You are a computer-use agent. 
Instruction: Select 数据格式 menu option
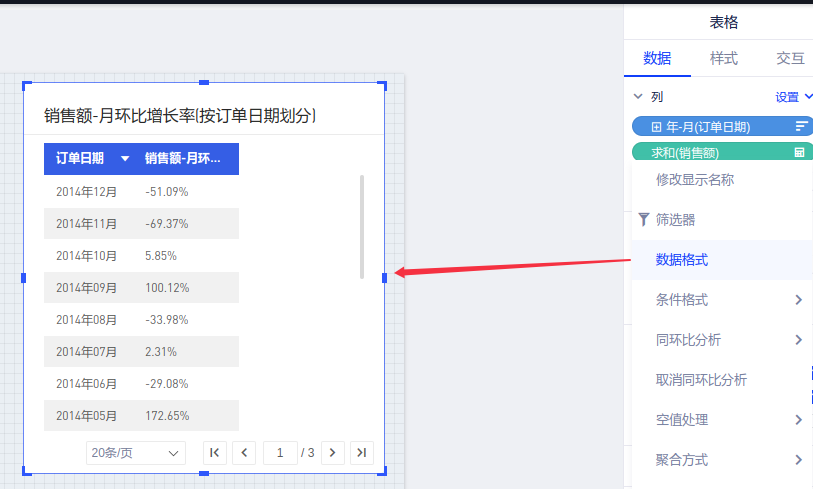click(682, 260)
